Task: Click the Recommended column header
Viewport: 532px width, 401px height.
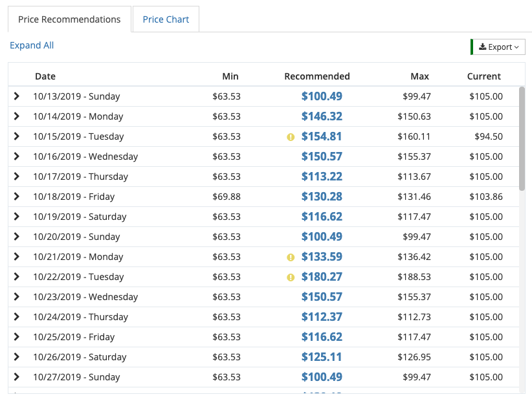Action: click(317, 76)
